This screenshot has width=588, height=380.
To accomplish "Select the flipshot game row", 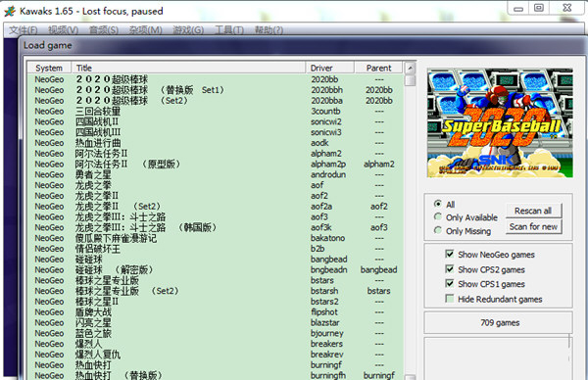I will [x=216, y=312].
